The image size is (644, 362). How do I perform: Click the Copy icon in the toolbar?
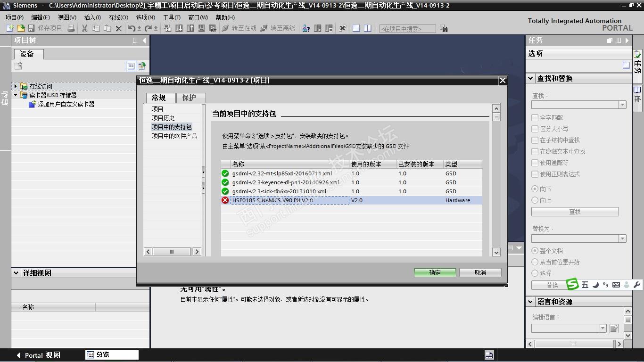96,28
